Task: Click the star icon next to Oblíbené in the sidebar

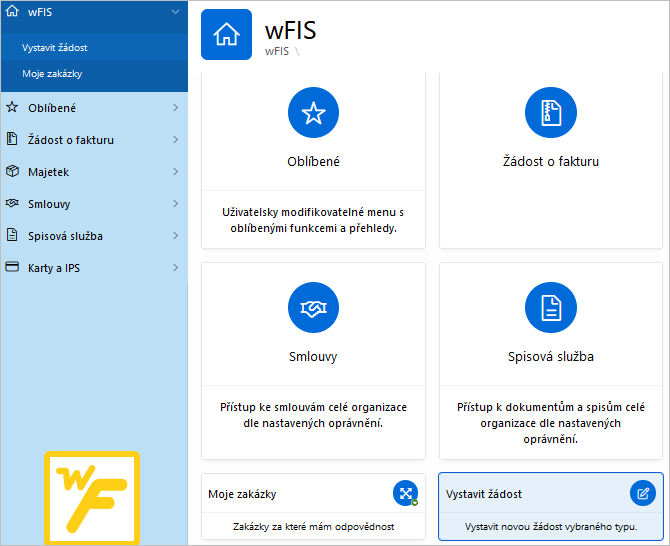Action: coord(12,107)
